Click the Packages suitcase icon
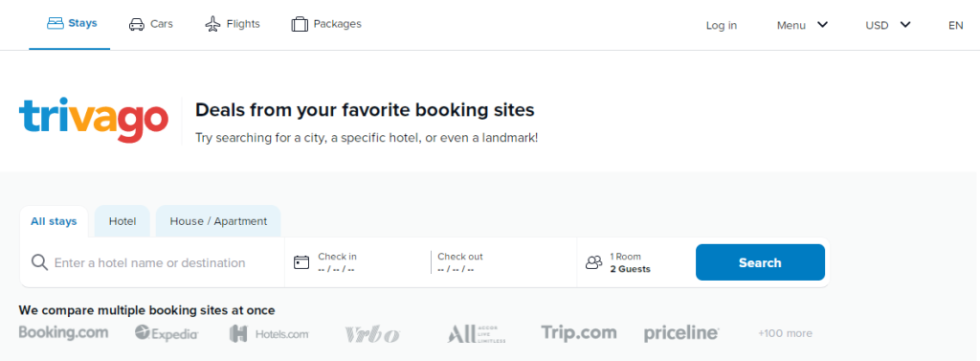 (x=300, y=24)
